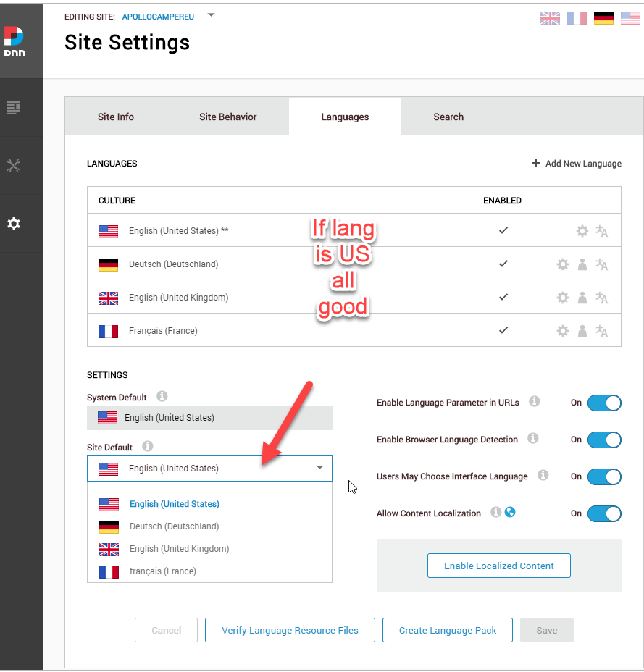This screenshot has height=672, width=644.
Task: Click the DNN logo in the sidebar
Action: (x=20, y=33)
